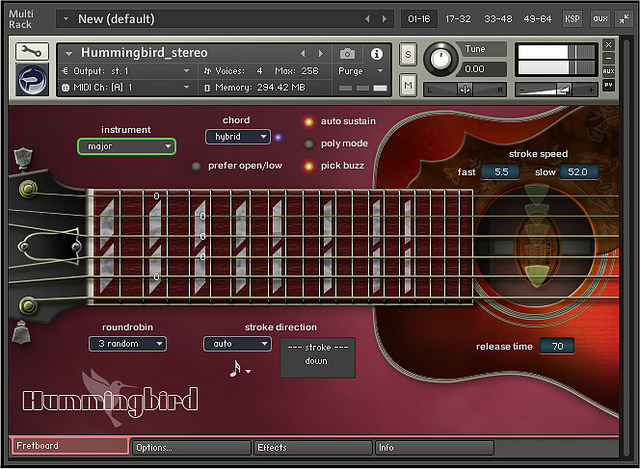
Task: Minimize instrument header with minus button
Action: tap(608, 58)
